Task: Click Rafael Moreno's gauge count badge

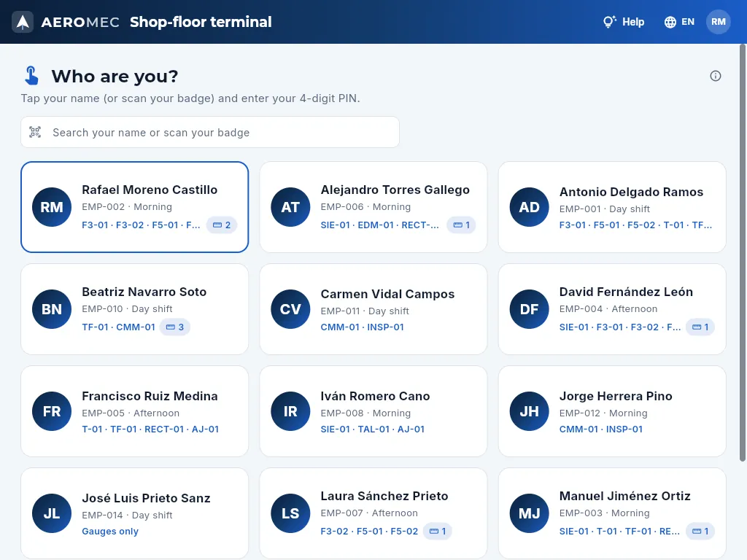Action: pos(222,225)
